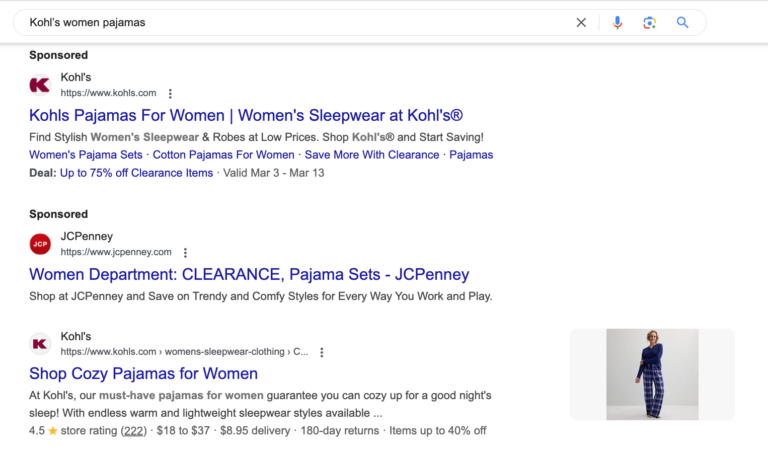Click the blue magnifying glass search icon

(683, 22)
